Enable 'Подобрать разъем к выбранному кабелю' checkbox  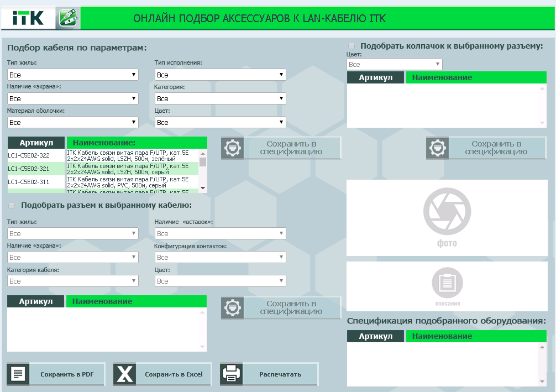12,206
